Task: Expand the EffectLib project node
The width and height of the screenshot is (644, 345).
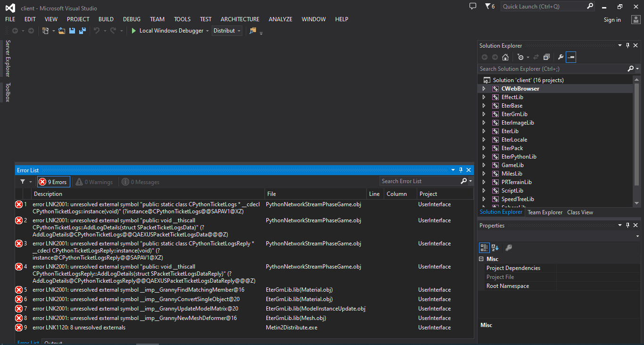Action: pos(484,97)
